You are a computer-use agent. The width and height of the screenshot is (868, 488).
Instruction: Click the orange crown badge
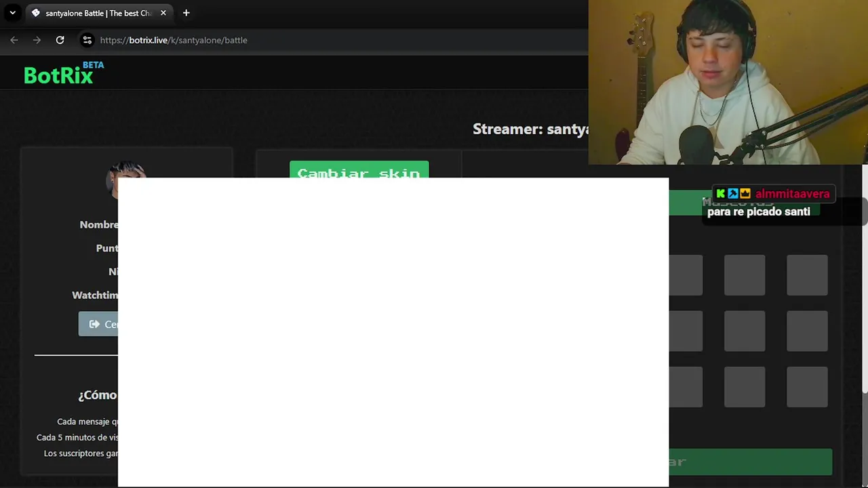click(x=745, y=194)
